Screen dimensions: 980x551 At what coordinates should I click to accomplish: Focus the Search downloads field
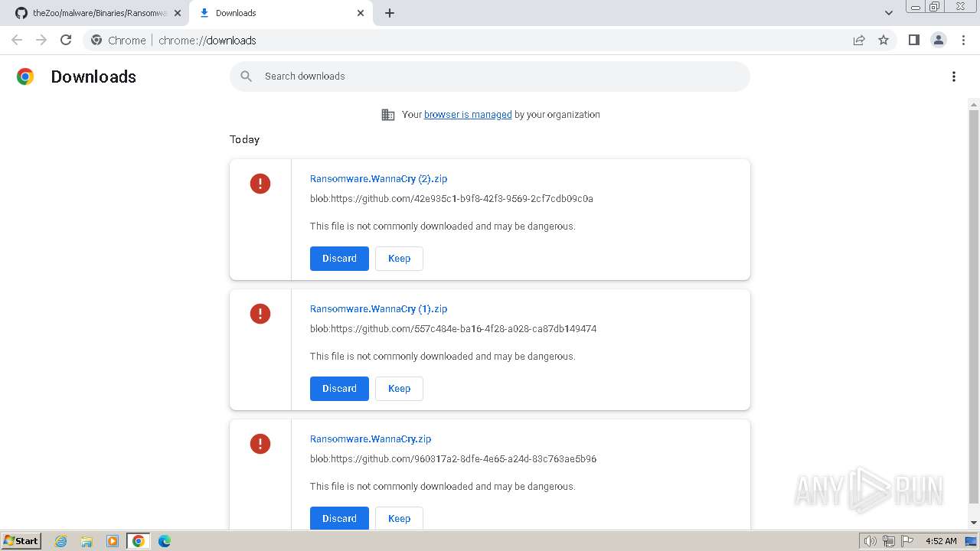(x=490, y=77)
